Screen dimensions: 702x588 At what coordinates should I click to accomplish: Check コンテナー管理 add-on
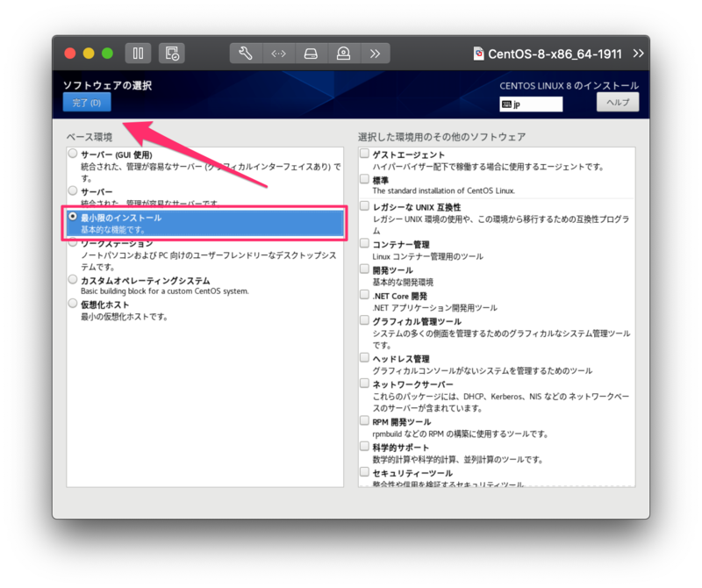coord(364,243)
